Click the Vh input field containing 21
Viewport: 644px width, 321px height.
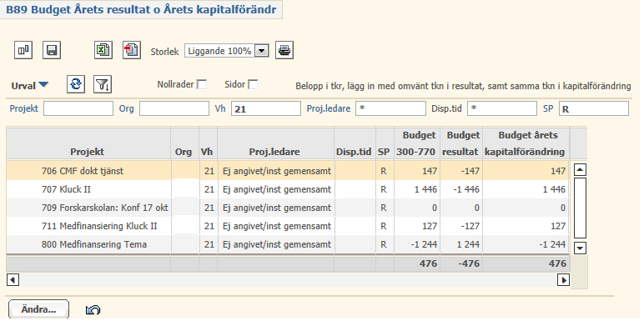[x=266, y=108]
